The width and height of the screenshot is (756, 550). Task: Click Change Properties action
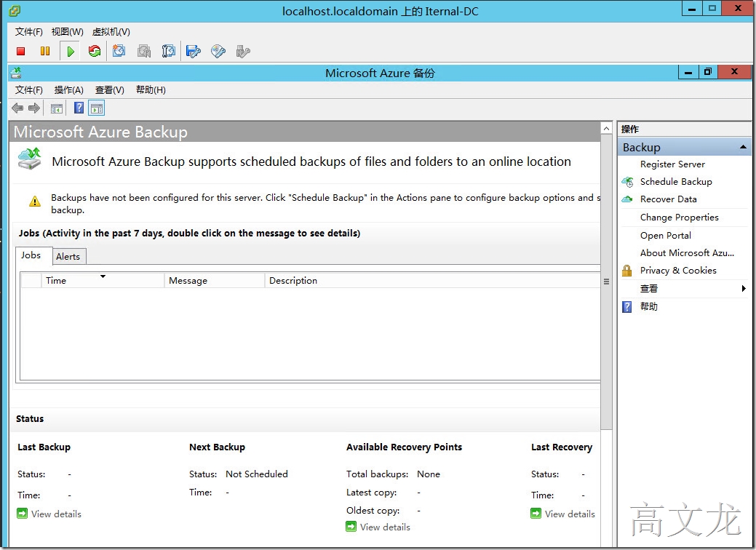coord(680,218)
